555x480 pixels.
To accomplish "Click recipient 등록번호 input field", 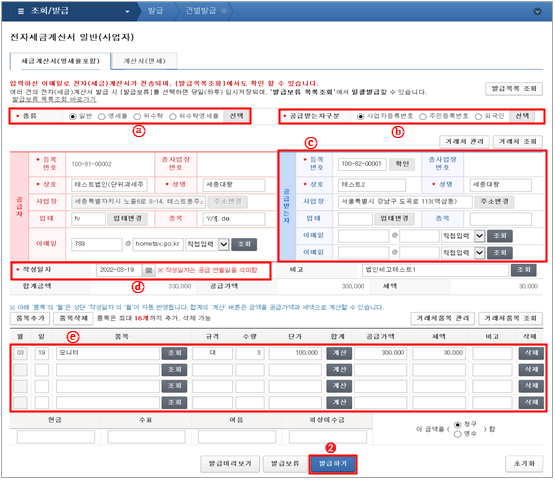I will (362, 164).
